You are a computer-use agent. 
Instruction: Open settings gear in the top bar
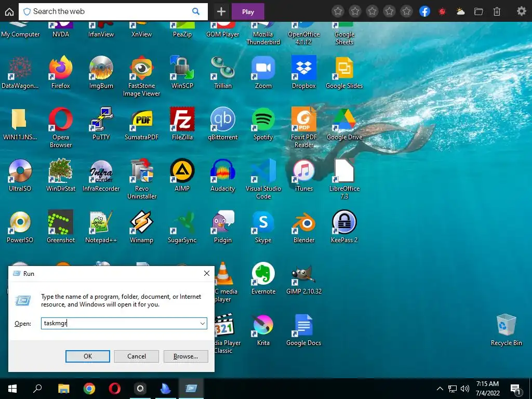[x=522, y=11]
